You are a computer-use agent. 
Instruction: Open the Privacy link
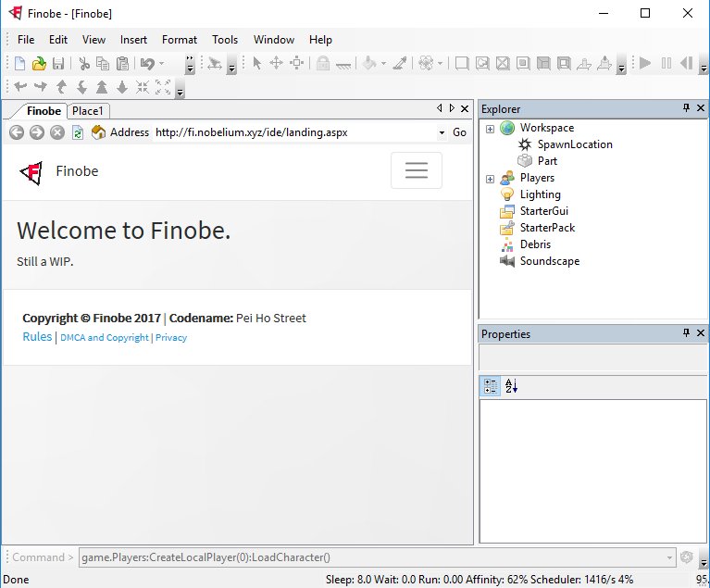tap(171, 337)
